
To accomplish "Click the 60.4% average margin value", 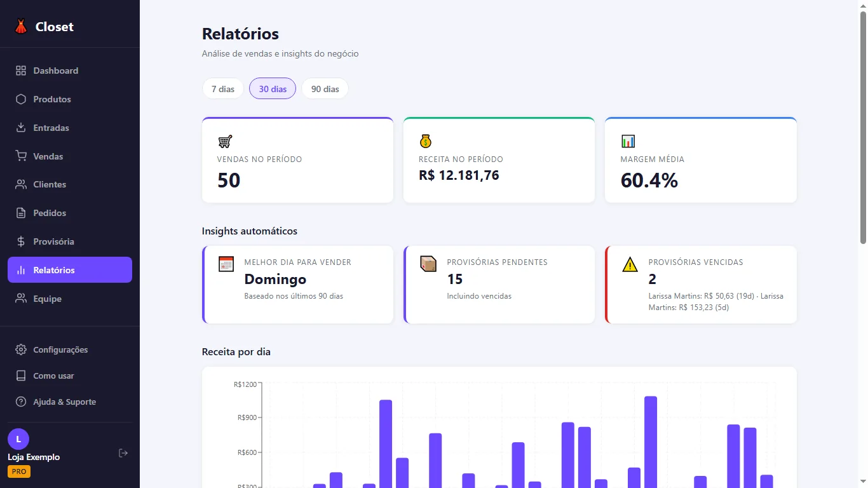I will tap(649, 180).
